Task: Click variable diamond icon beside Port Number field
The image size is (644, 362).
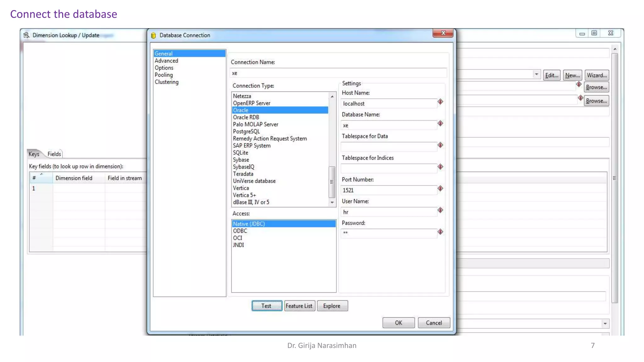Action: 440,189
